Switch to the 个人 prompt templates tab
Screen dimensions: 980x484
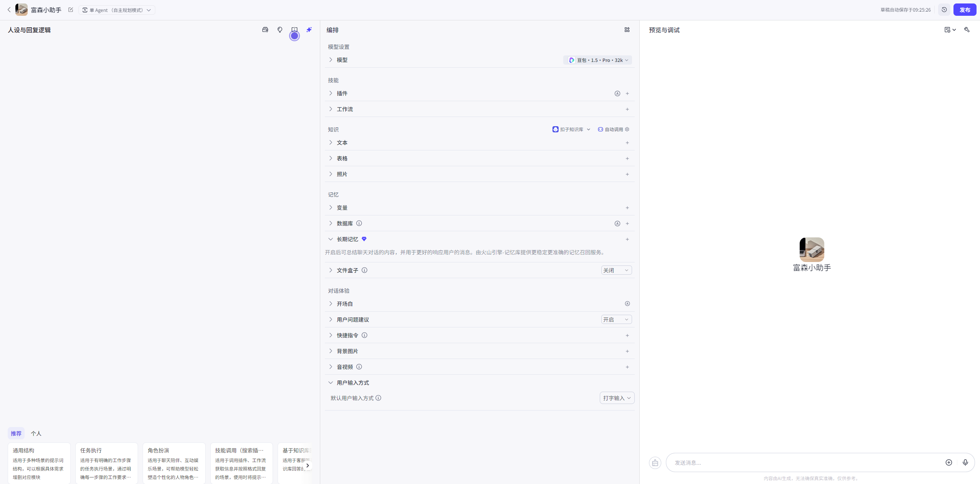click(36, 433)
